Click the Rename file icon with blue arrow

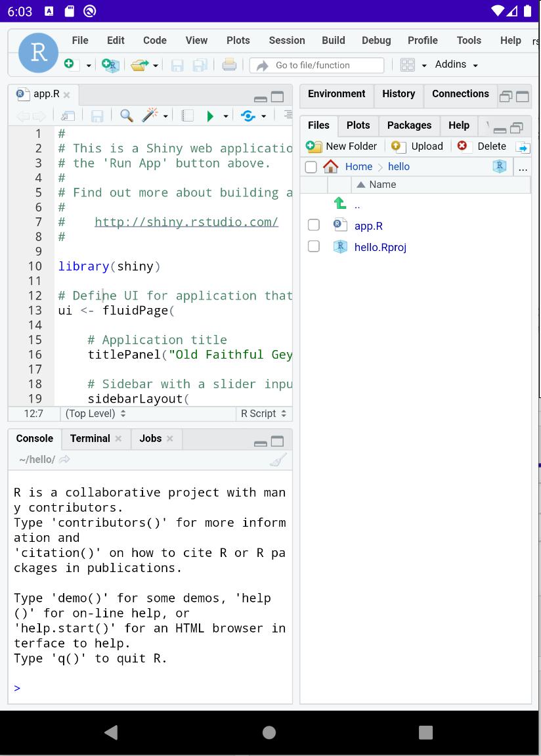522,147
